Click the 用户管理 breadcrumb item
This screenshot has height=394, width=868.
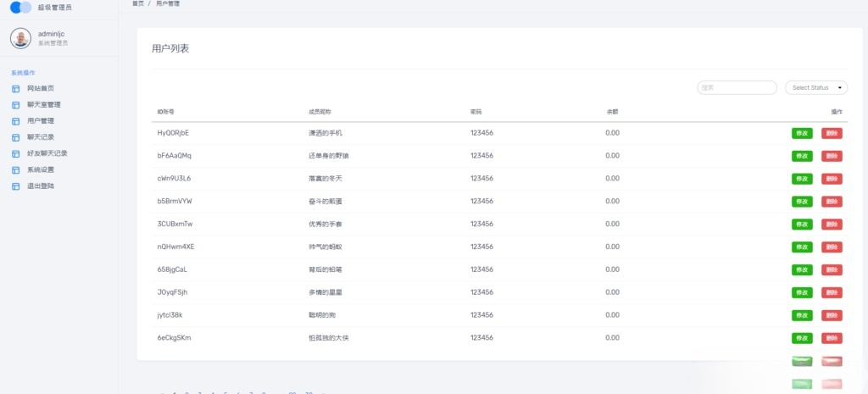point(168,4)
